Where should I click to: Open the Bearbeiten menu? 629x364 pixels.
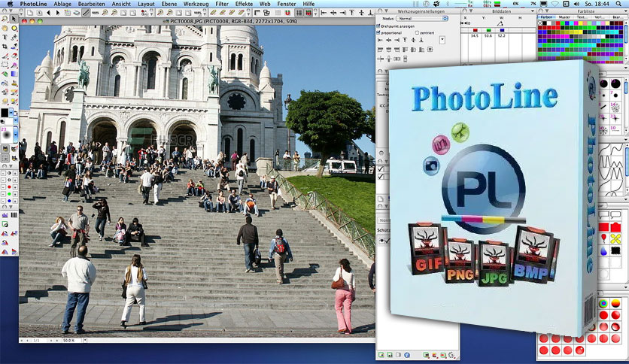tap(92, 4)
